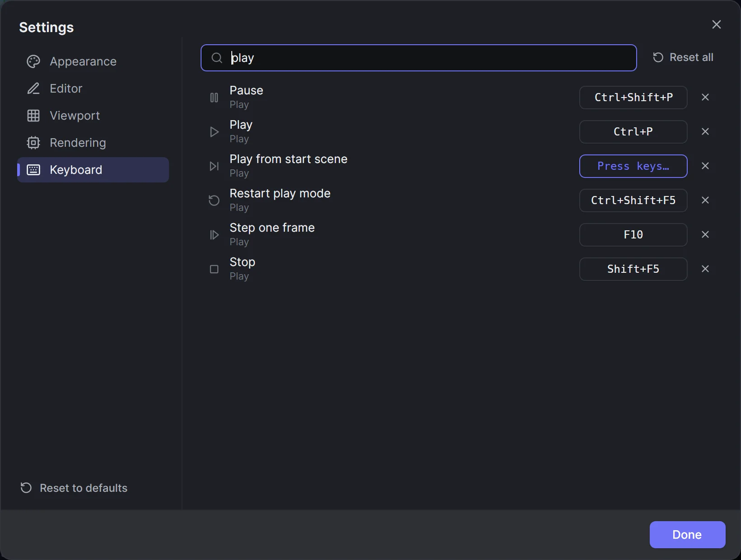This screenshot has width=741, height=560.
Task: Click the Rendering chip icon
Action: (x=33, y=143)
